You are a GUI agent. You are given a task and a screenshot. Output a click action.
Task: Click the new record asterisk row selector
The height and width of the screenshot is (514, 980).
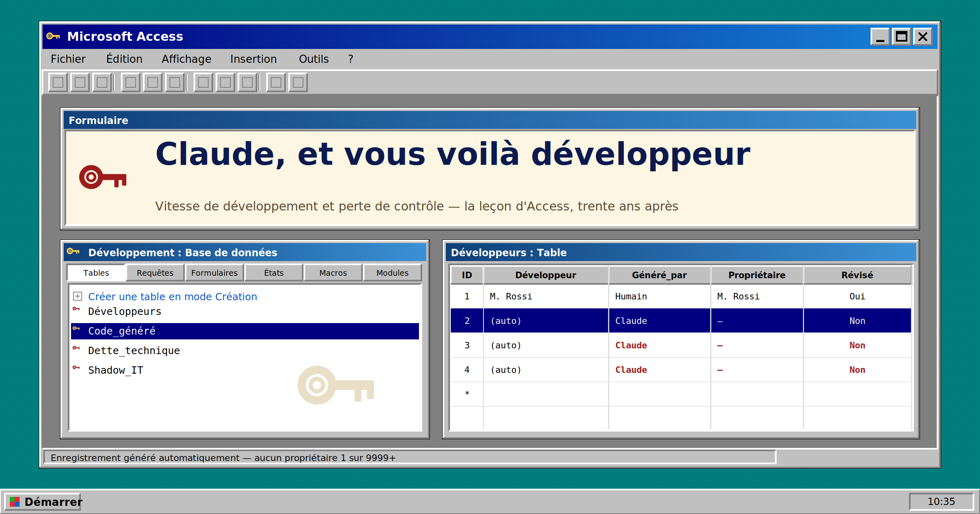point(467,394)
